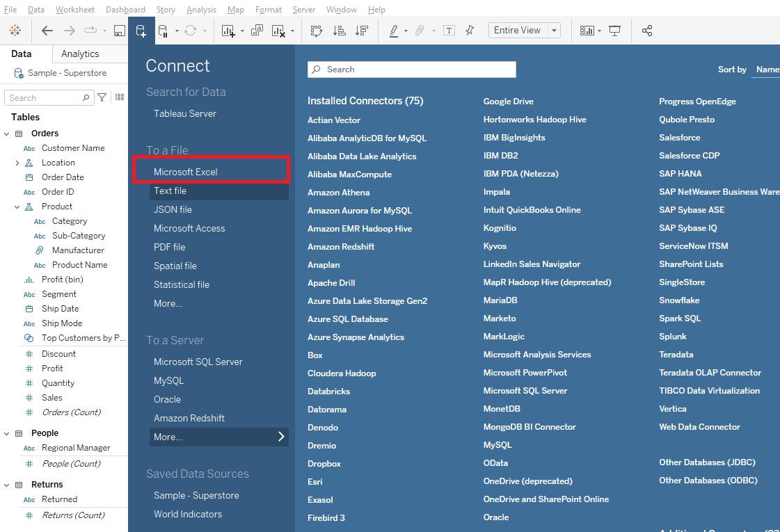Click the view data grid icon

tap(120, 97)
